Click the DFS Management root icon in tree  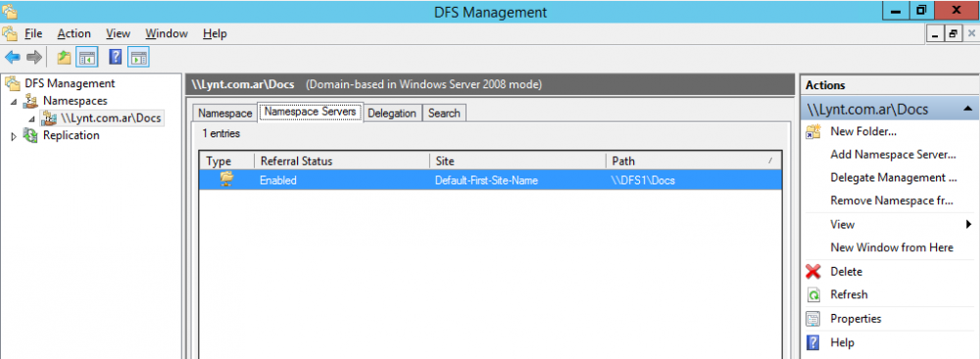tap(13, 83)
